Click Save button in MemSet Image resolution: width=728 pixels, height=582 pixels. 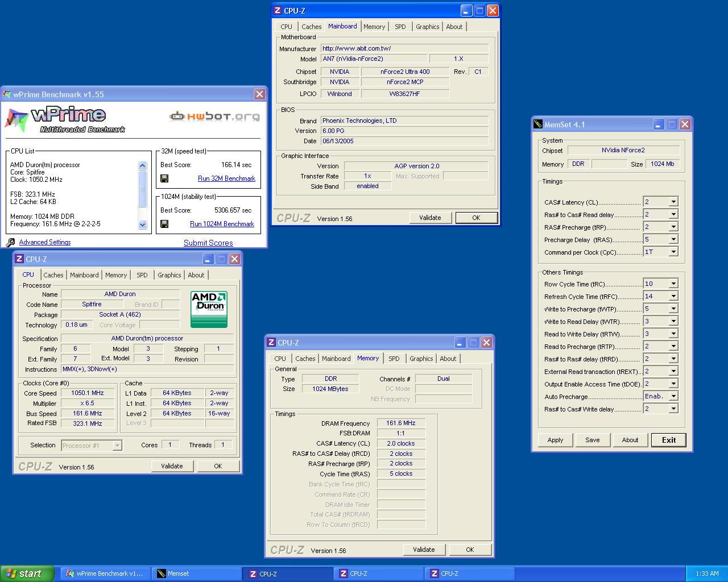pyautogui.click(x=593, y=440)
